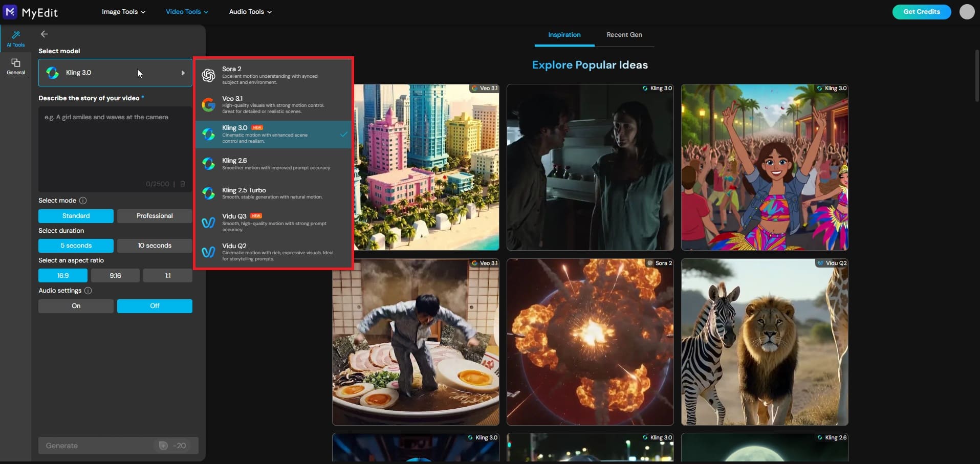Set video duration to 10 seconds

[154, 246]
